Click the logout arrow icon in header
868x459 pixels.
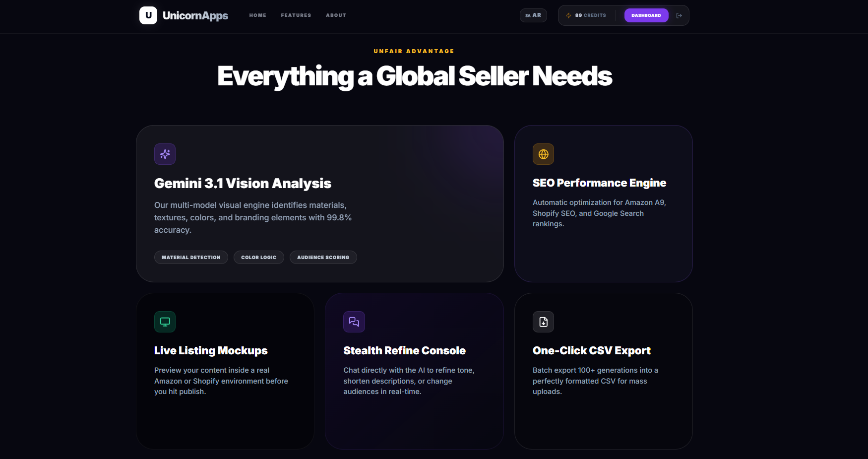pyautogui.click(x=679, y=15)
